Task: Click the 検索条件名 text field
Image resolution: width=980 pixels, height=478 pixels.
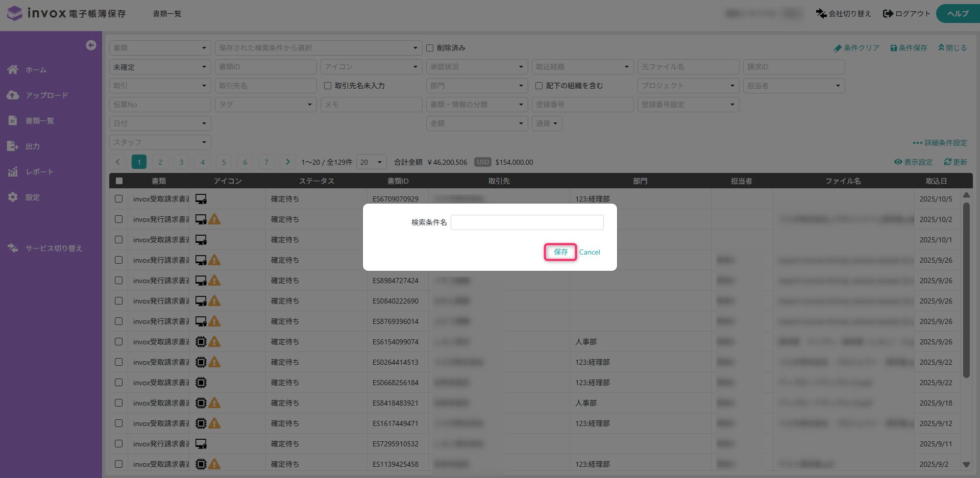Action: (x=527, y=222)
